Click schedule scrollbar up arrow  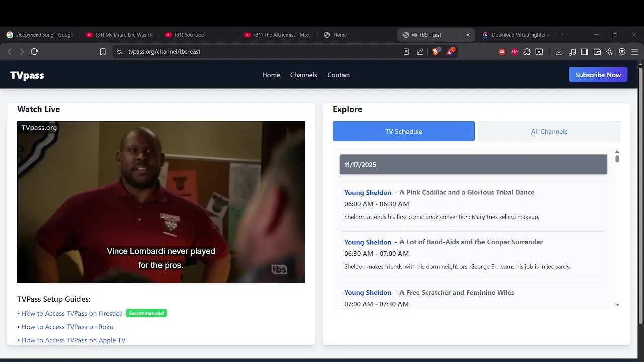tap(617, 152)
